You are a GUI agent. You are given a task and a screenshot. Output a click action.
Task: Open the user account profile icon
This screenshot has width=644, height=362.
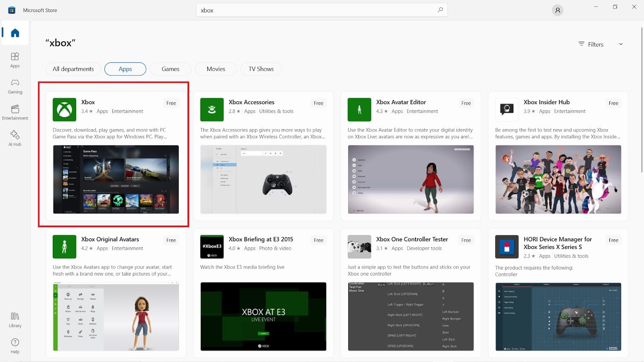pyautogui.click(x=557, y=10)
